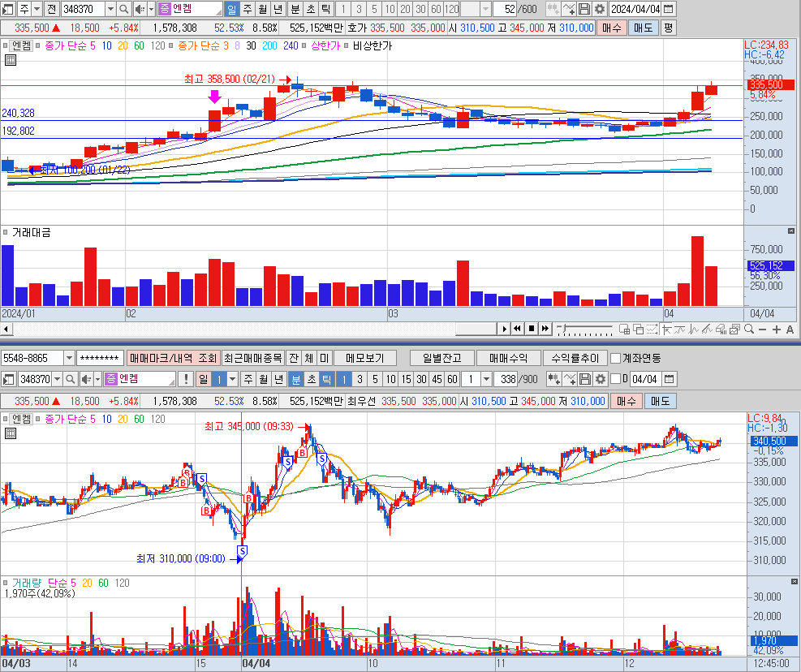Open data table grid icon in daily chart
The width and height of the screenshot is (801, 672).
[11, 60]
